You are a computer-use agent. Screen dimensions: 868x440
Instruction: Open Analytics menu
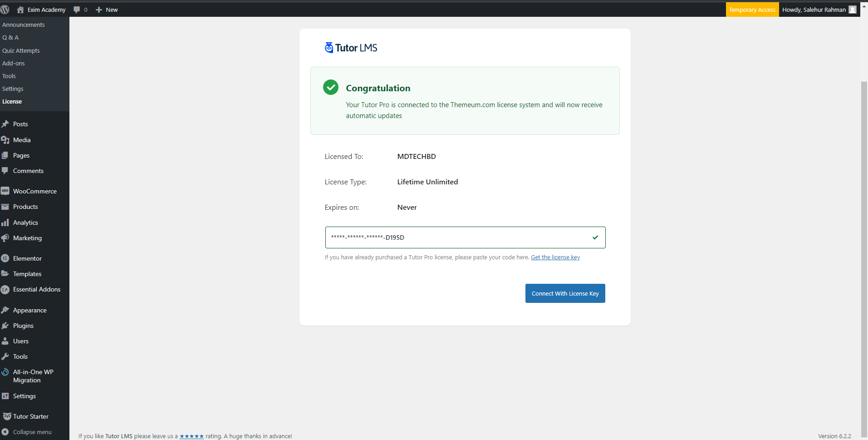(25, 222)
